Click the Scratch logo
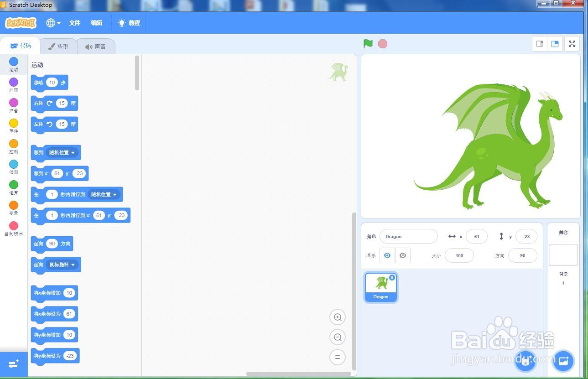The image size is (588, 379). (x=21, y=23)
